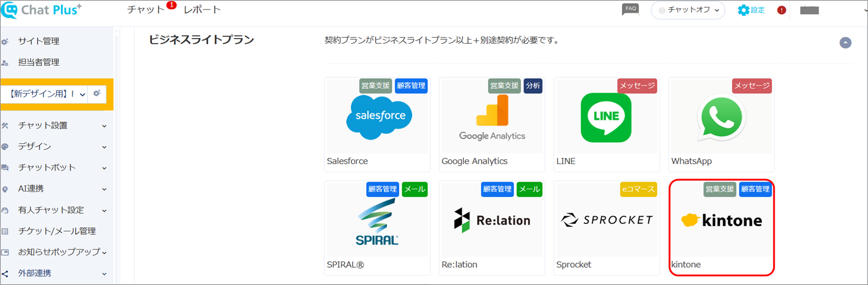Expand the チャット設置 sidebar section
The image size is (868, 285).
coord(55,125)
